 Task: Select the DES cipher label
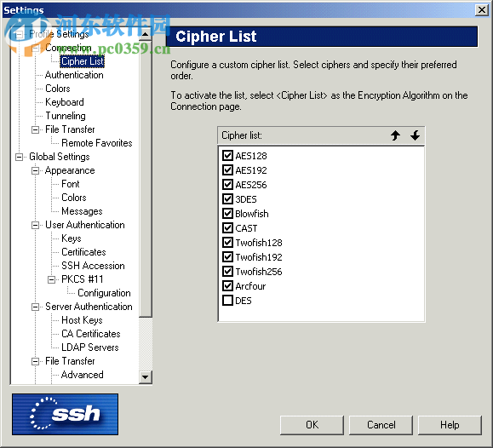click(244, 301)
